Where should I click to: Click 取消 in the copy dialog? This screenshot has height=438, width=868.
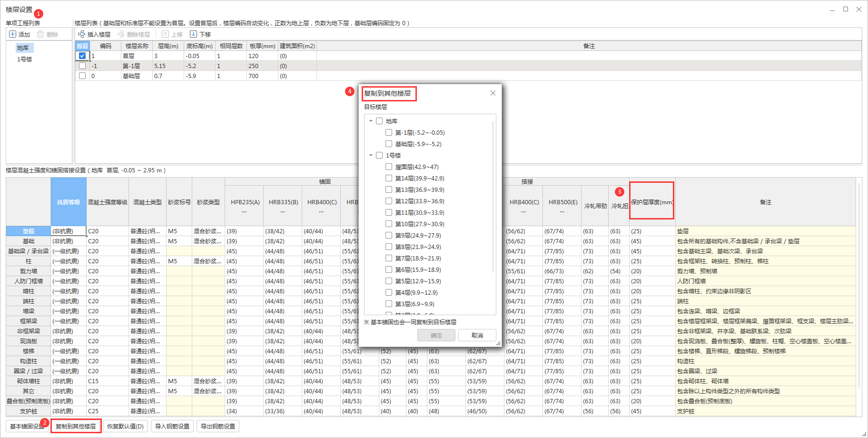click(477, 335)
